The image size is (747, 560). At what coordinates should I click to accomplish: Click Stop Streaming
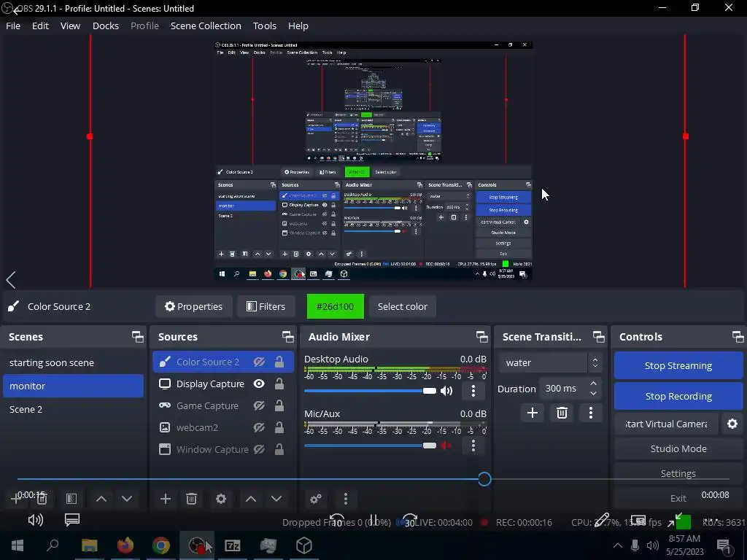pyautogui.click(x=678, y=366)
